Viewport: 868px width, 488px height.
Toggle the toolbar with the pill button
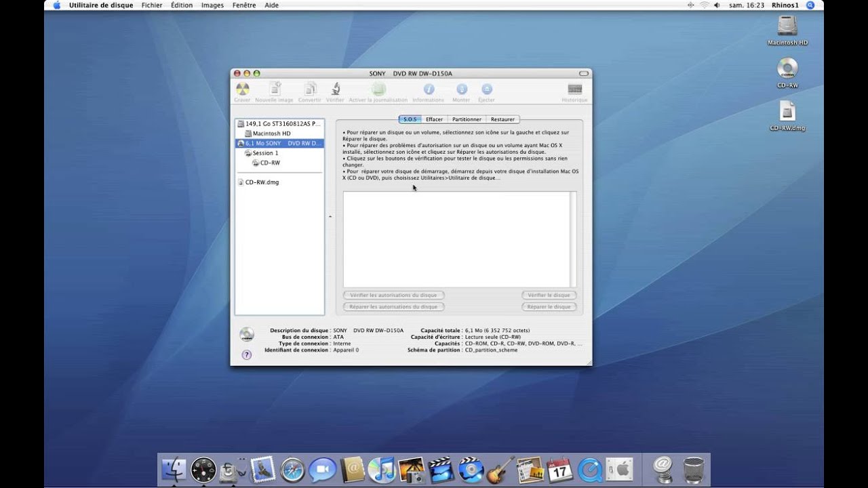pyautogui.click(x=584, y=73)
